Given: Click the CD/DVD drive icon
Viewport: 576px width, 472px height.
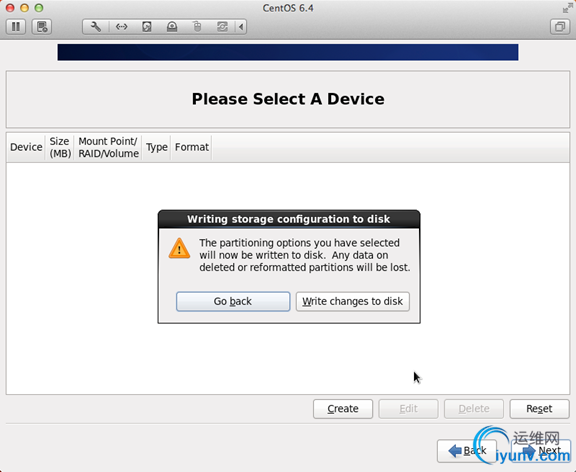Looking at the screenshot, I should tap(172, 27).
